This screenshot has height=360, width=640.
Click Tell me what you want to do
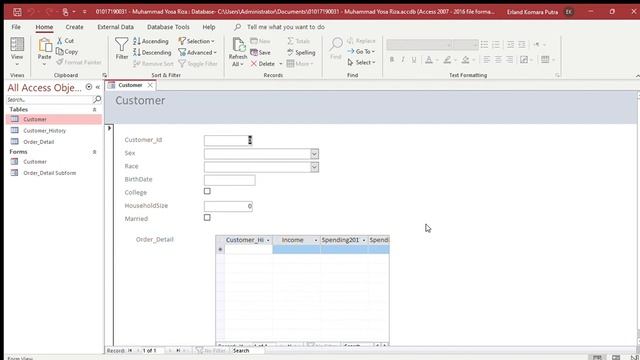pos(286,27)
